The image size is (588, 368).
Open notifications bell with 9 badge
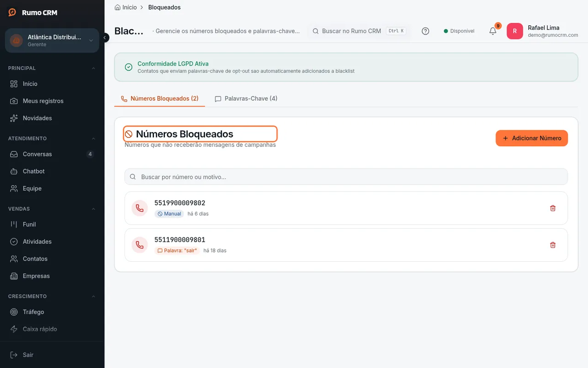[x=493, y=31]
